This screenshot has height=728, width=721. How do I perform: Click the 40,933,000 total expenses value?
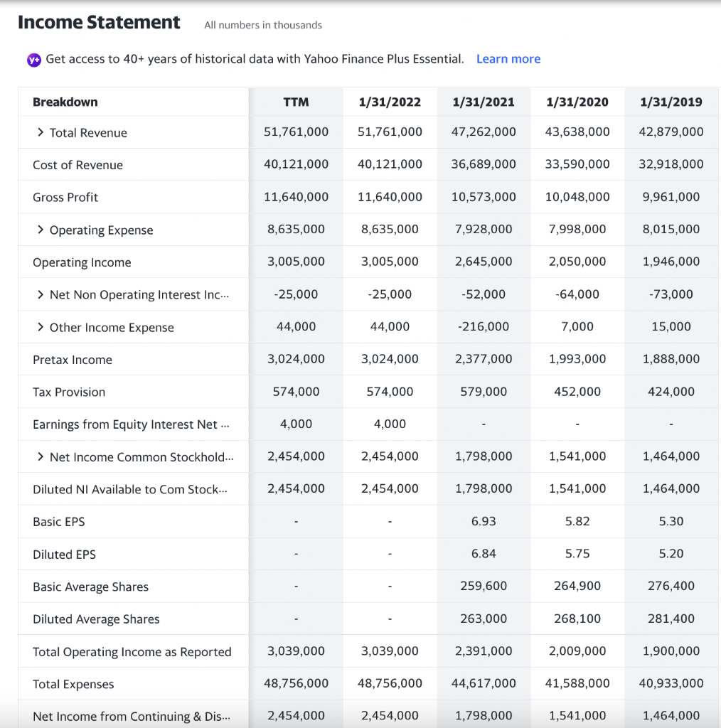tap(671, 683)
